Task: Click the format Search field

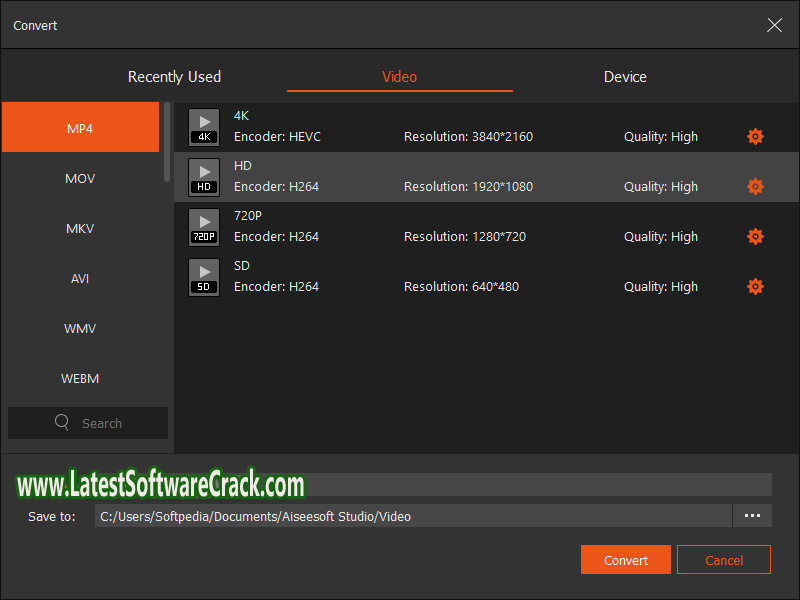Action: pos(88,423)
